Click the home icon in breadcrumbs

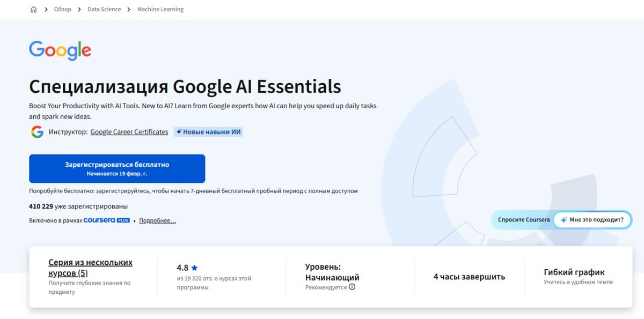tap(33, 10)
